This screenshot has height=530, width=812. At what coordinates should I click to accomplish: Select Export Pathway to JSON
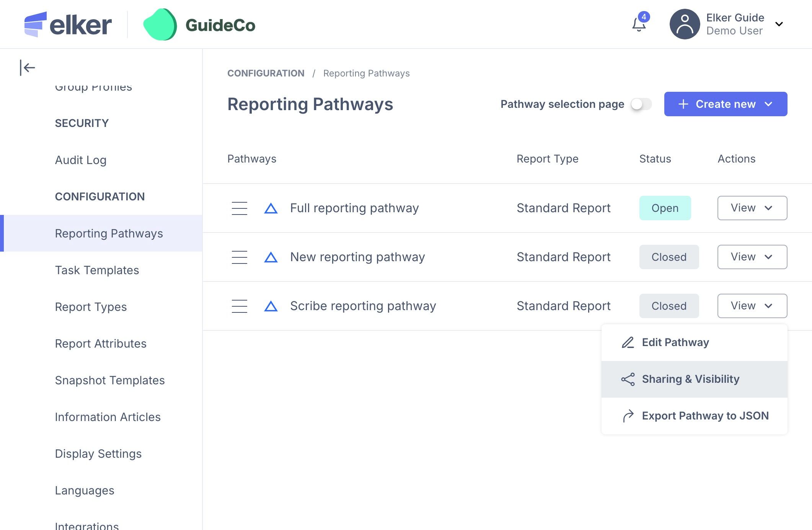pyautogui.click(x=705, y=416)
